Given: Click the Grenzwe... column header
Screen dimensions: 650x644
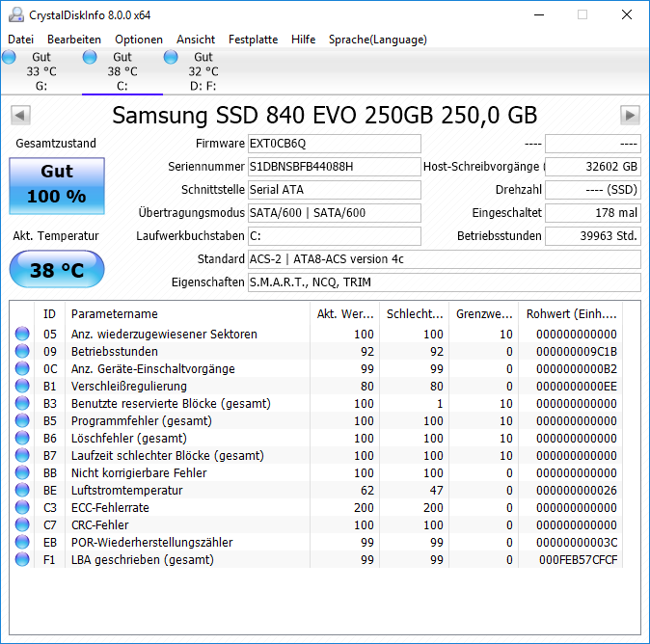Looking at the screenshot, I should tap(484, 314).
